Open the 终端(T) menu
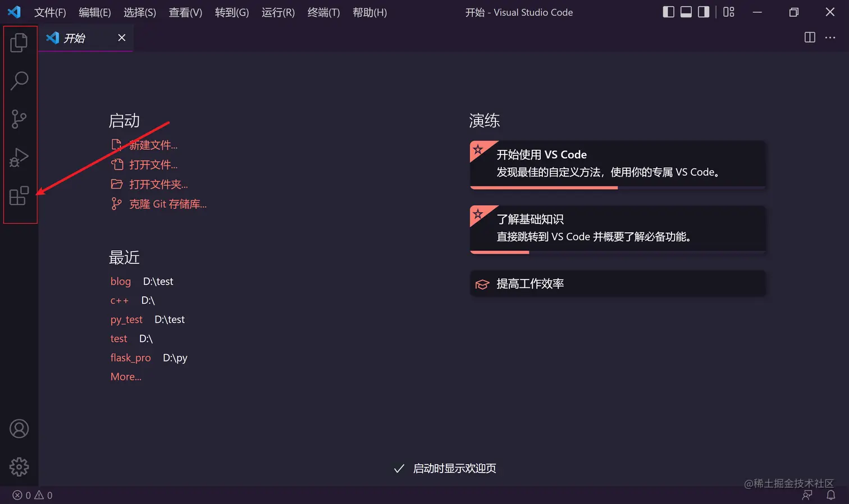Screen dimensions: 849x504 pyautogui.click(x=323, y=12)
